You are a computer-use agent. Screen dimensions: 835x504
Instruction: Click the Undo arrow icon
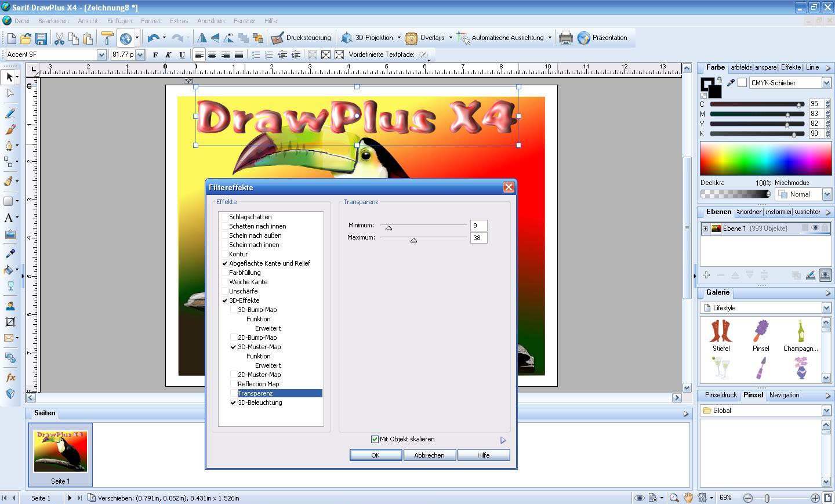tap(153, 38)
